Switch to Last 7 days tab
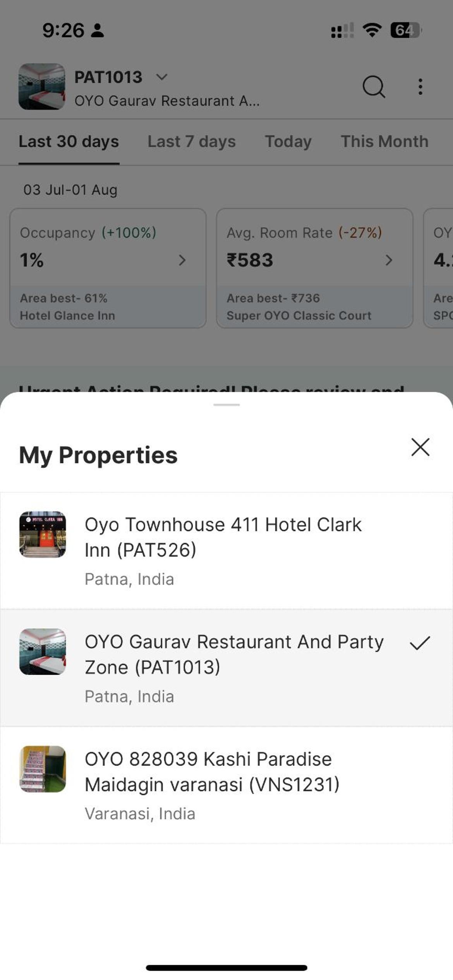This screenshot has height=980, width=453. [x=192, y=142]
